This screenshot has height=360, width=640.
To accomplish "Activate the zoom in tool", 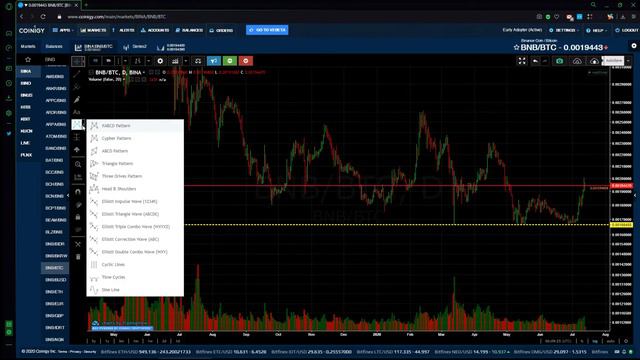I will coord(78,164).
